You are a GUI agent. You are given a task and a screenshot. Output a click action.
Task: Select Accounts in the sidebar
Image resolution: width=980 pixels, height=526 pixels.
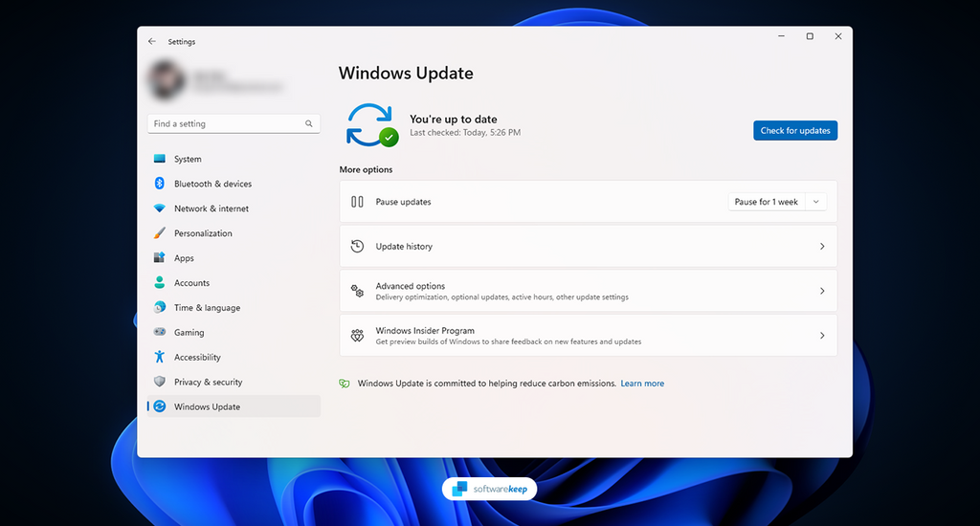point(234,282)
